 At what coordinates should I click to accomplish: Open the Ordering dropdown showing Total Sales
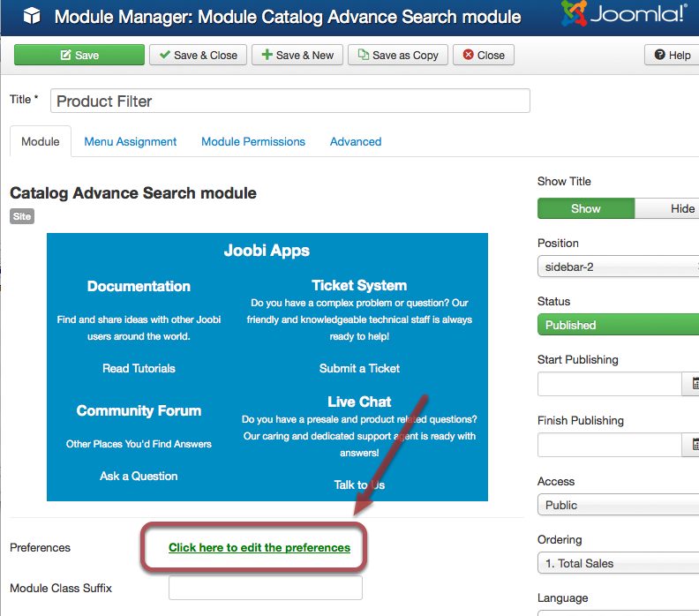(x=619, y=563)
